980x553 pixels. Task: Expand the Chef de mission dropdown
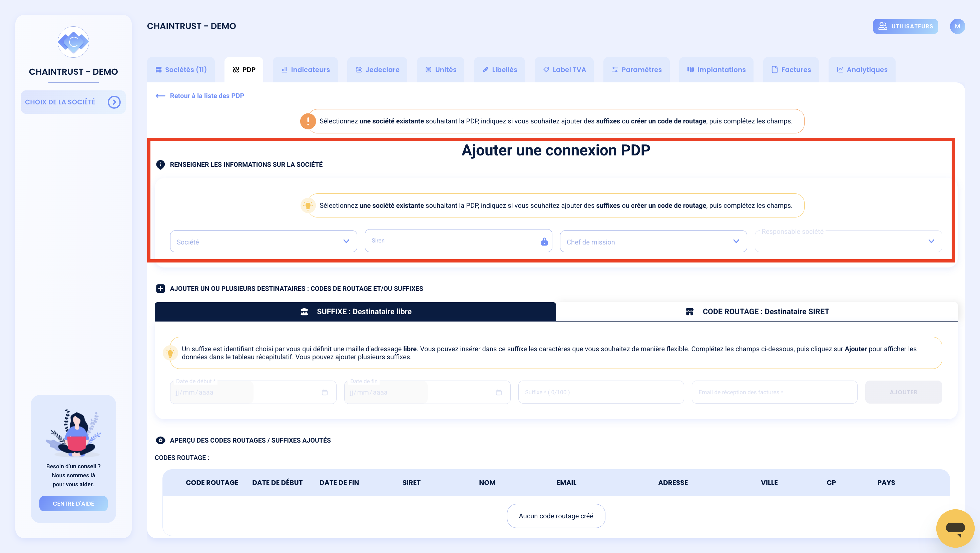[x=653, y=241]
